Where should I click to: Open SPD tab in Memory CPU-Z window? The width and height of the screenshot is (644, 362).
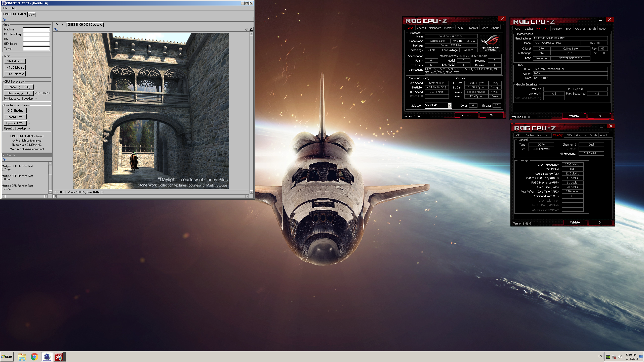(x=569, y=135)
